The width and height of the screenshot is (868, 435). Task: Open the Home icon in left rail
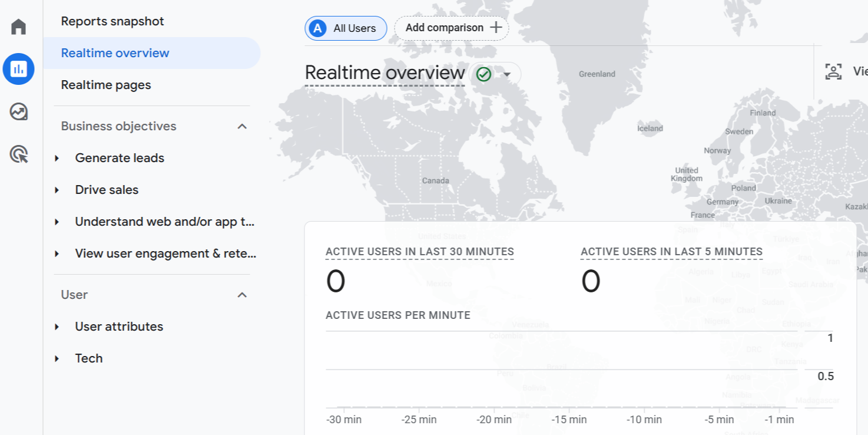[x=18, y=27]
